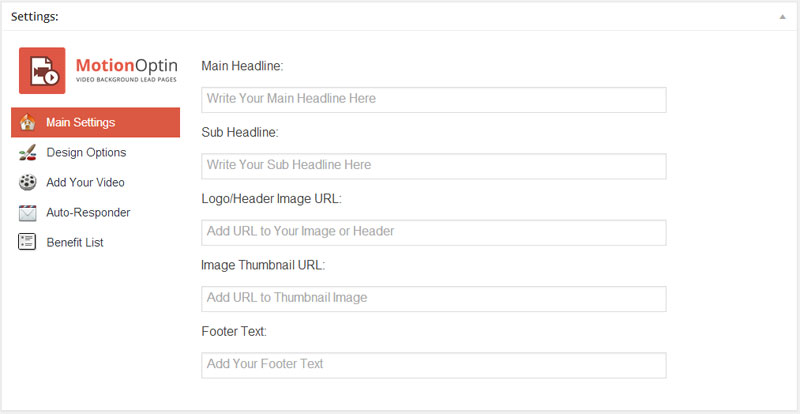Click the Image Thumbnail URL input box
This screenshot has width=800, height=414.
pyautogui.click(x=434, y=299)
